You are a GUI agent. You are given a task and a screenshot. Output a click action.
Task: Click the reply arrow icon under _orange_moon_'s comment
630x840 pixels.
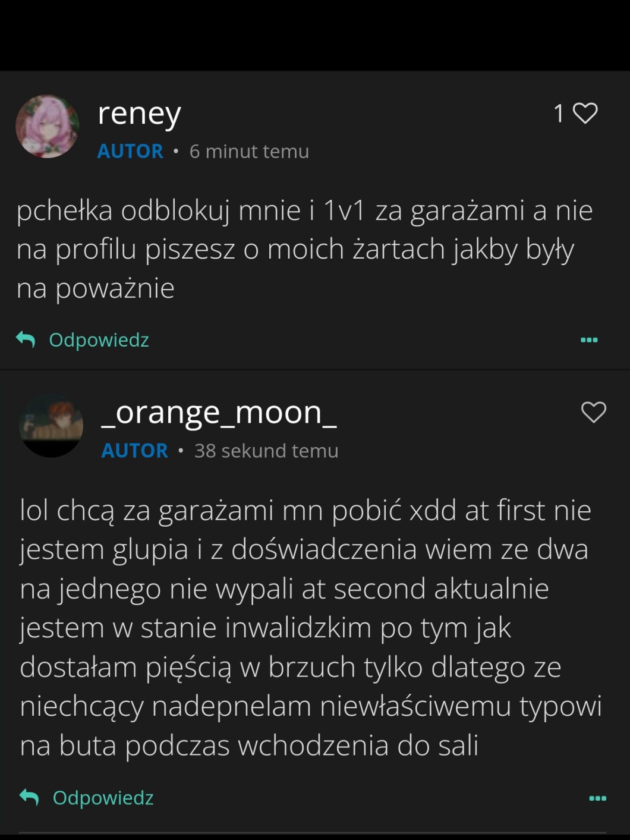29,797
